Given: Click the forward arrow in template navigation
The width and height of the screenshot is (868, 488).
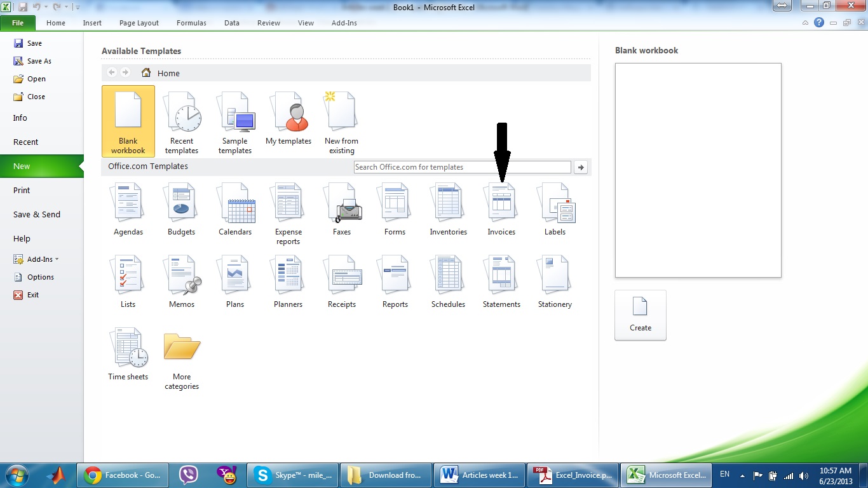Looking at the screenshot, I should 125,72.
